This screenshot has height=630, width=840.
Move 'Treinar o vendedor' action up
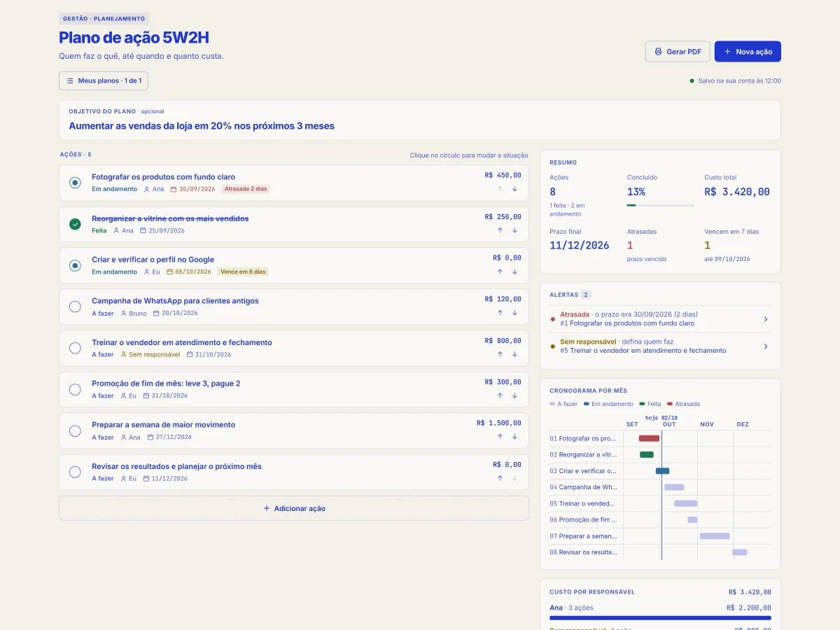click(500, 354)
